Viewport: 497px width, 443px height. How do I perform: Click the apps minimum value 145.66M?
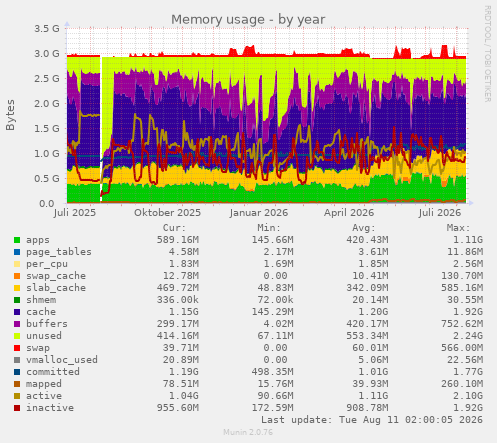(272, 240)
